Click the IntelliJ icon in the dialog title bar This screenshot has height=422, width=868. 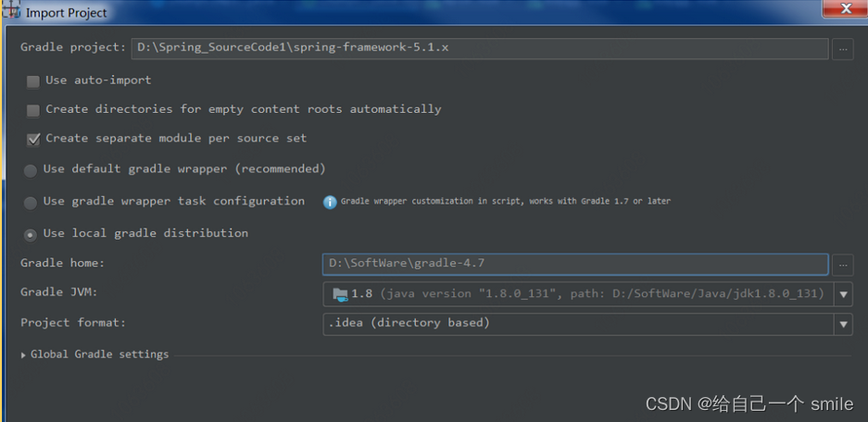pyautogui.click(x=11, y=10)
